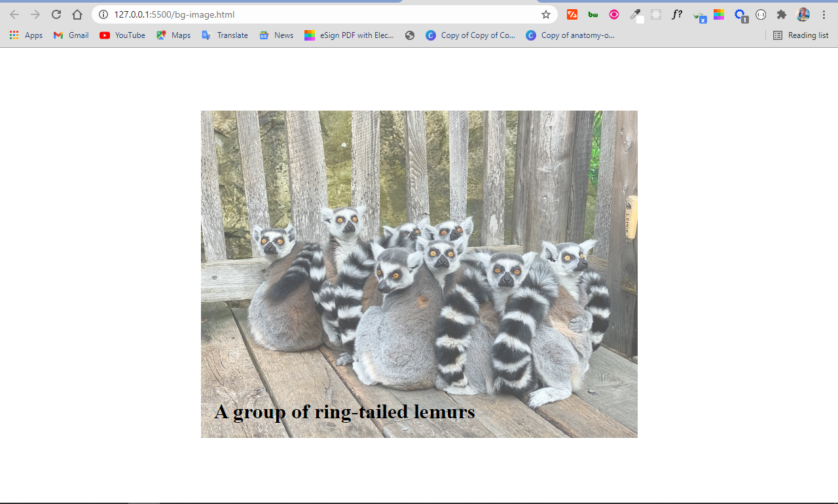Open the Extensions puzzle piece menu
Screen dimensions: 838x504
point(782,14)
